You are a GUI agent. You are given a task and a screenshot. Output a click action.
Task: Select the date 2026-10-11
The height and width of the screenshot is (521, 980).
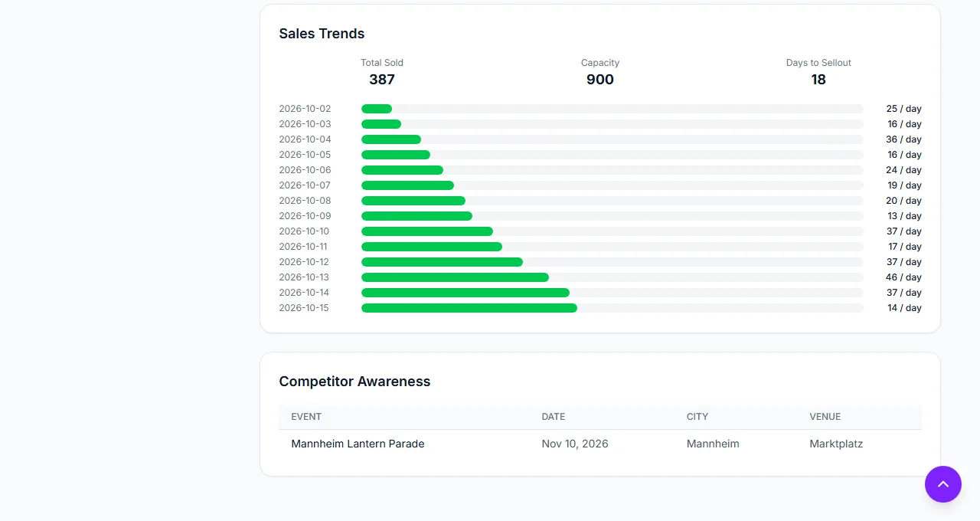pos(303,247)
